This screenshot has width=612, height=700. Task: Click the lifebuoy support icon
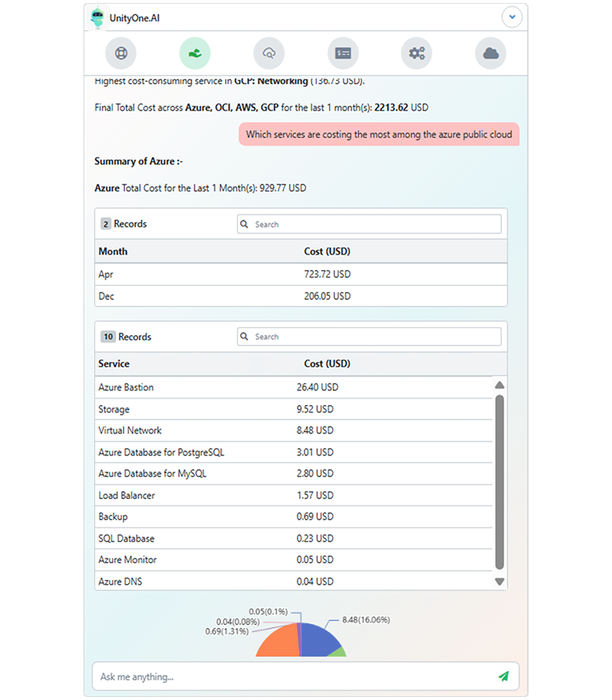pyautogui.click(x=121, y=53)
